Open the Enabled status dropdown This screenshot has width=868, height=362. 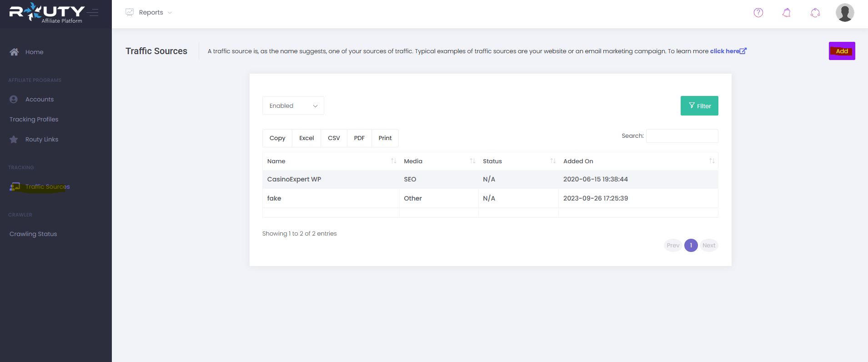pyautogui.click(x=293, y=106)
